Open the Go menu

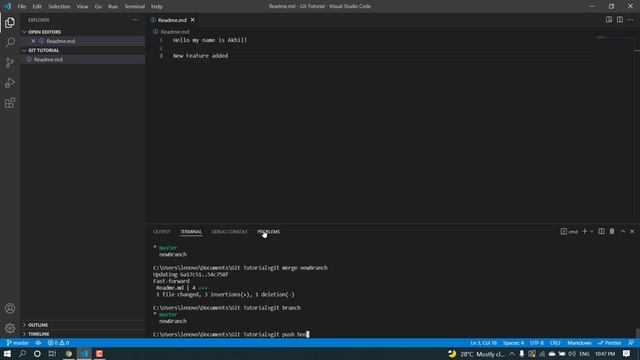pyautogui.click(x=98, y=7)
